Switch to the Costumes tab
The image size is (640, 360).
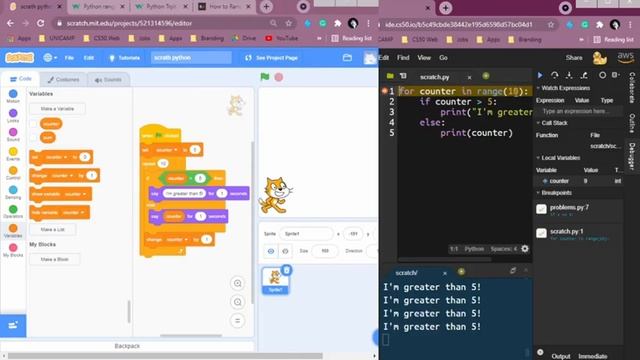click(63, 80)
